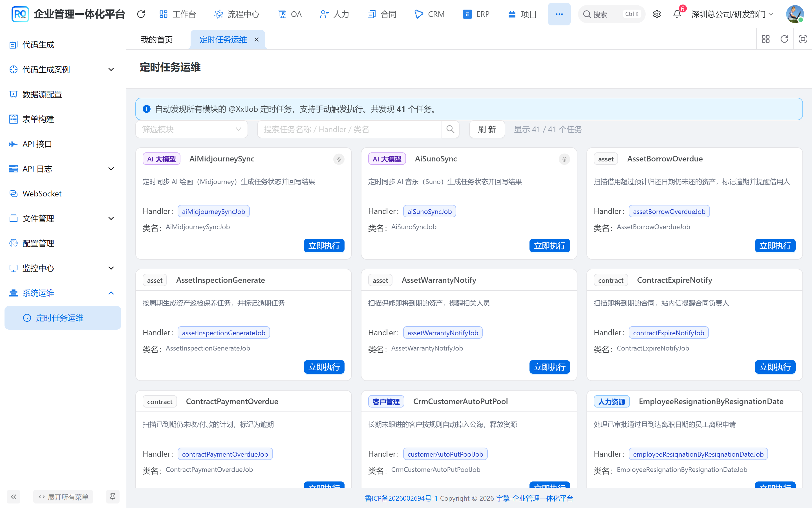Open the CRM top menu

click(430, 14)
